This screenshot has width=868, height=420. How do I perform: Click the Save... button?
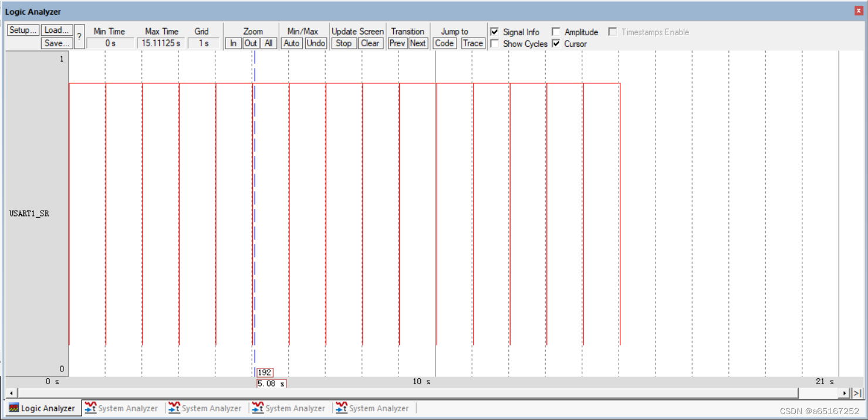57,43
